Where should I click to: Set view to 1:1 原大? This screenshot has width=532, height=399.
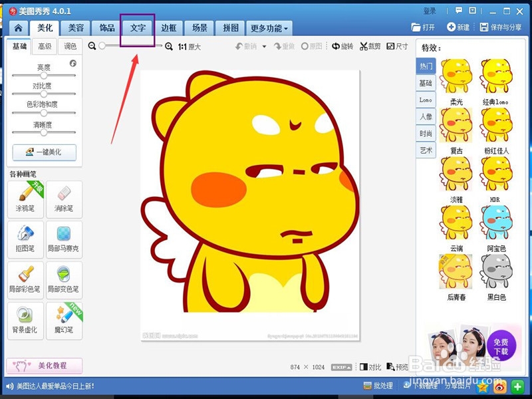190,47
